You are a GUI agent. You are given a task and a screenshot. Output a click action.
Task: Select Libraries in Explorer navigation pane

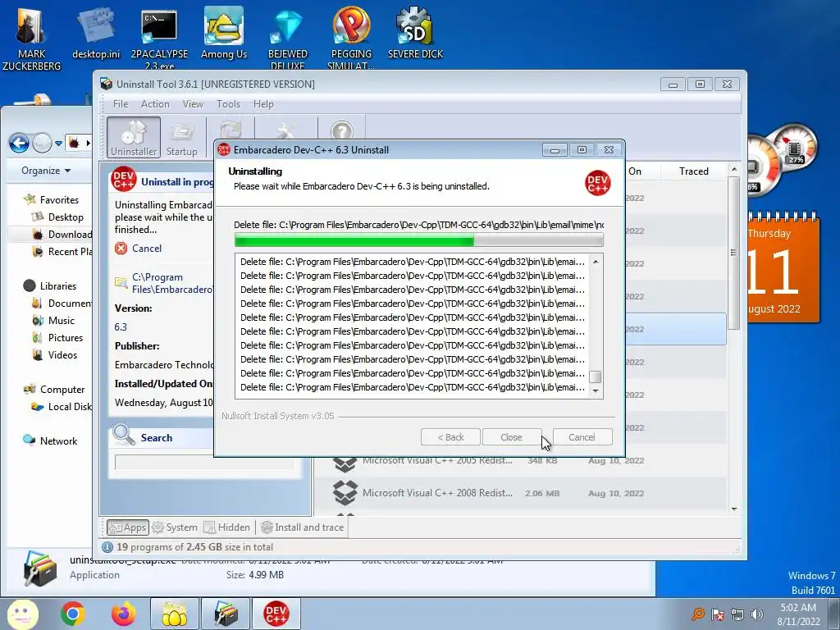click(x=50, y=285)
